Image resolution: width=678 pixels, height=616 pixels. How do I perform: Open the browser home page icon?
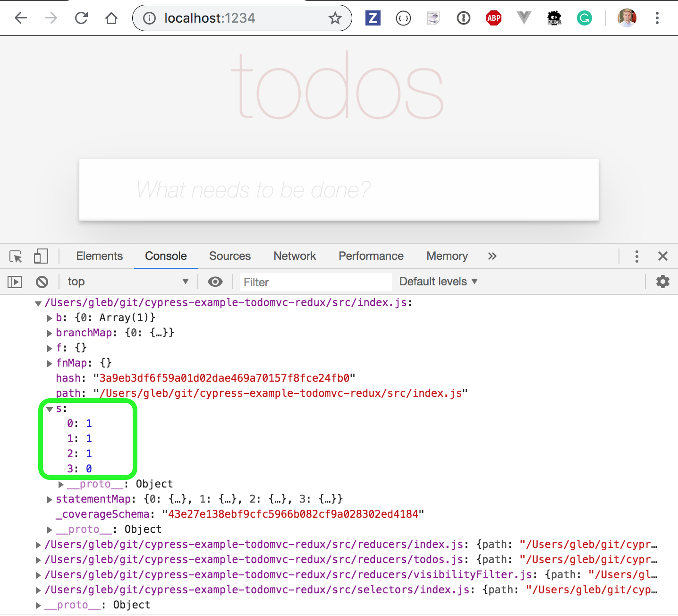(111, 18)
